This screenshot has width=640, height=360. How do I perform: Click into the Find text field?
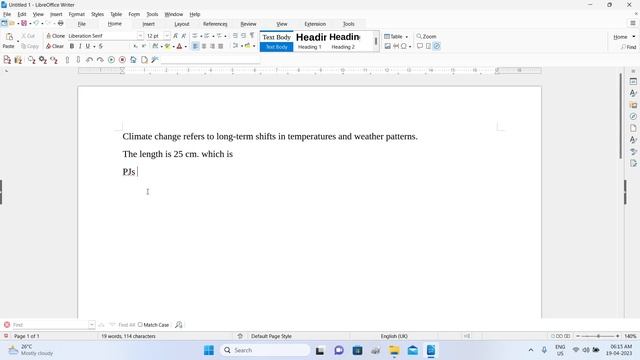click(x=50, y=325)
